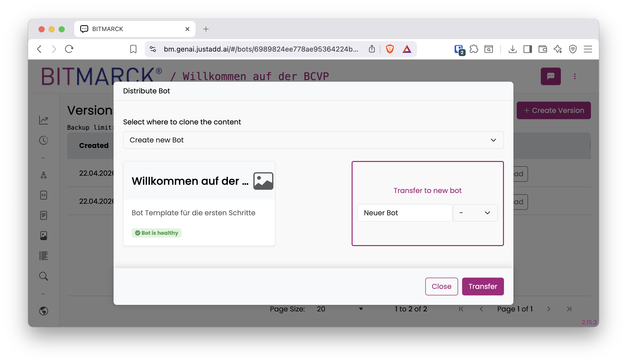Select the BITMARCK browser tab
The height and width of the screenshot is (364, 627).
[x=135, y=29]
